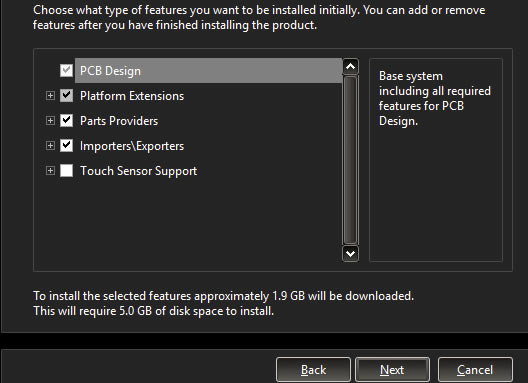Expand the Parts Providers tree node

pos(50,121)
